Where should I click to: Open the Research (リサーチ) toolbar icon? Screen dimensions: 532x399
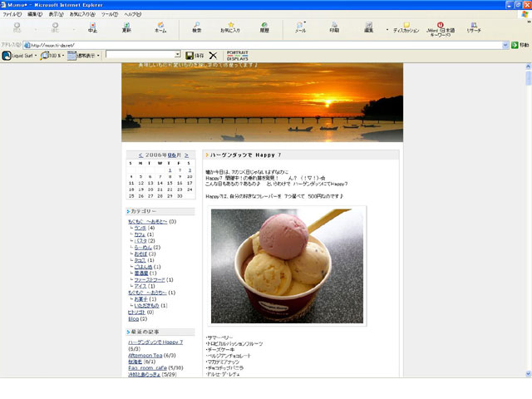(474, 25)
